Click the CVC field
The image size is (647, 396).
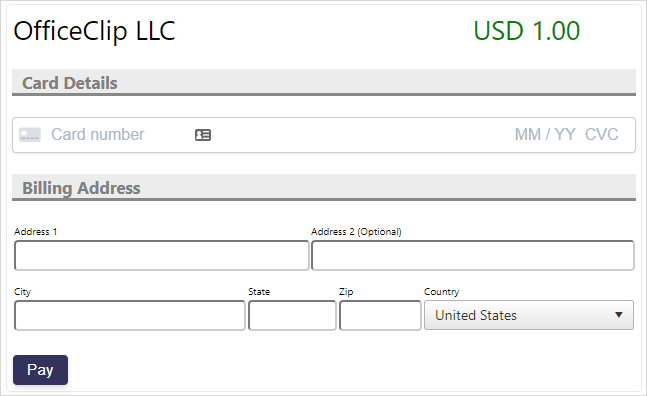pyautogui.click(x=601, y=134)
